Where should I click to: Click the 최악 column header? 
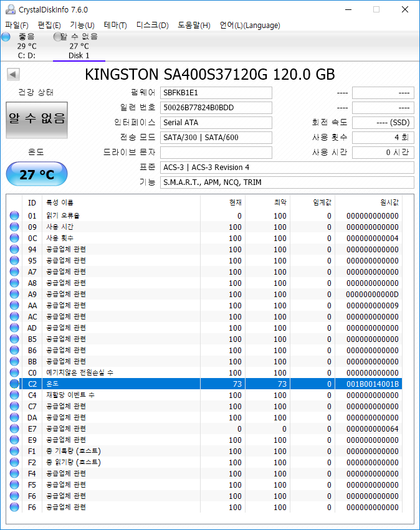tap(268, 202)
